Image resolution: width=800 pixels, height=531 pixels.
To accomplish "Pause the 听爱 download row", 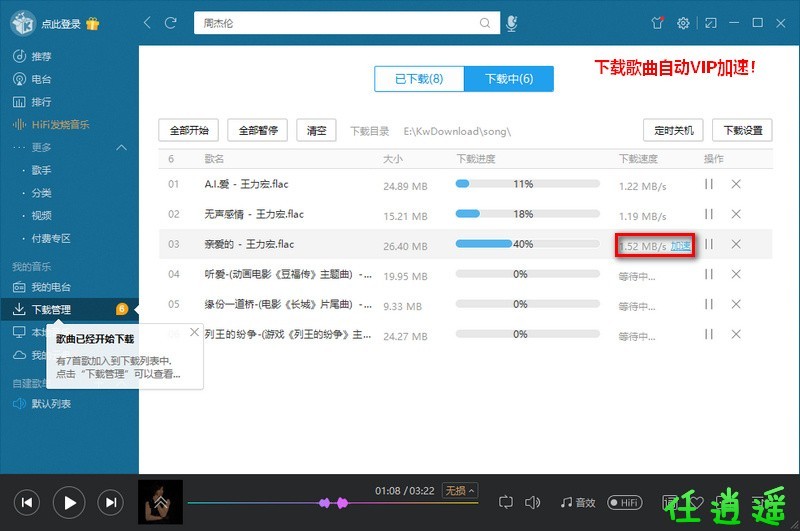I will [x=709, y=274].
